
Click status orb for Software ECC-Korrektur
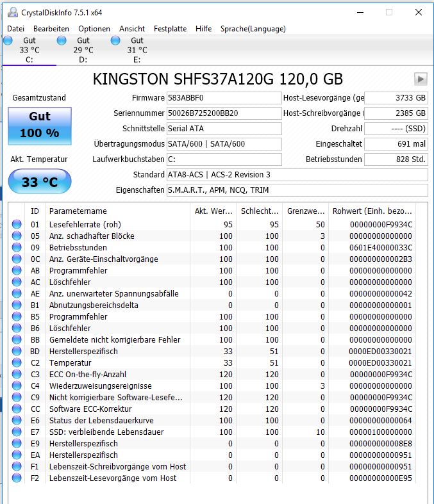pyautogui.click(x=17, y=409)
